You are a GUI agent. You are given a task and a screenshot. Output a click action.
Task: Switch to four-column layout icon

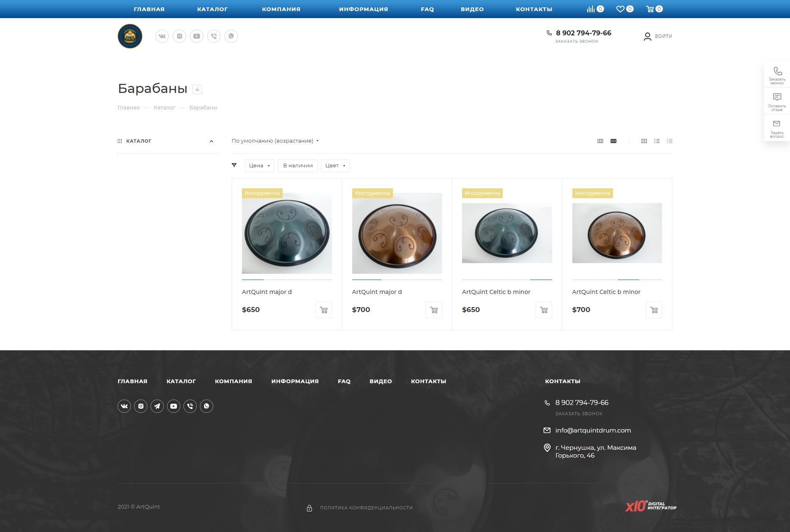(613, 141)
